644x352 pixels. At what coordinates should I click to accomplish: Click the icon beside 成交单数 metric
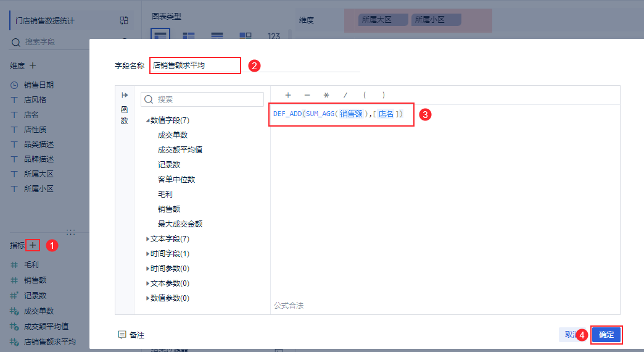pyautogui.click(x=14, y=311)
